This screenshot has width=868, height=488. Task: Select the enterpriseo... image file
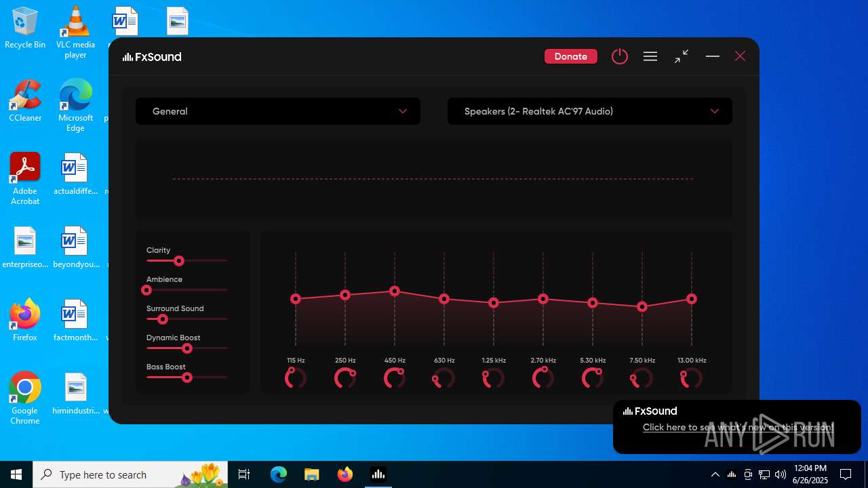coord(25,247)
